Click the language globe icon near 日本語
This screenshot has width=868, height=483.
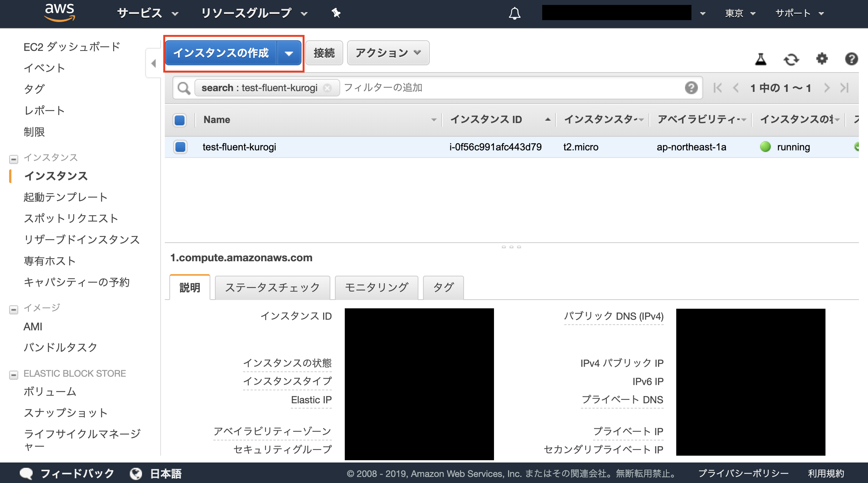tap(136, 473)
